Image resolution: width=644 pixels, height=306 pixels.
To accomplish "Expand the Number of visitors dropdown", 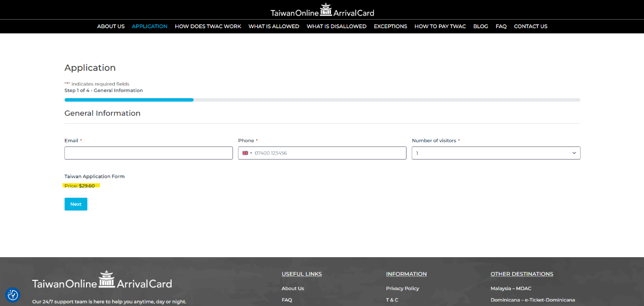I will coord(496,153).
